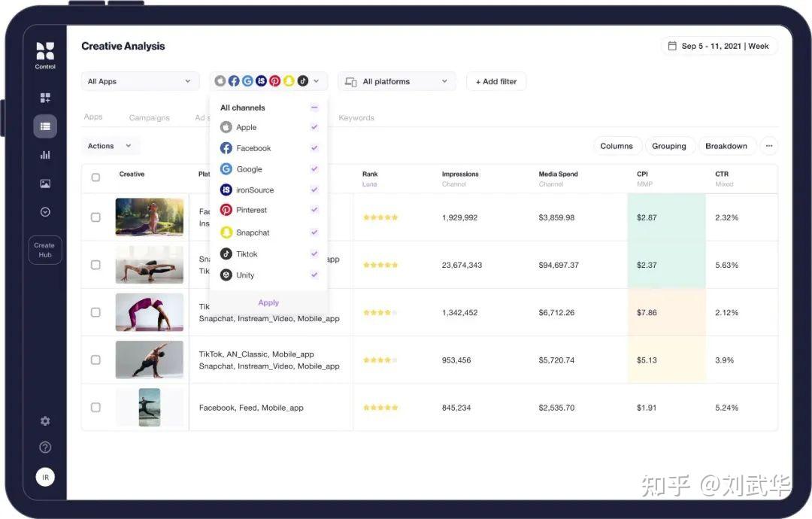Image resolution: width=812 pixels, height=519 pixels.
Task: Open the analytics bar chart icon in sidebar
Action: click(x=45, y=155)
